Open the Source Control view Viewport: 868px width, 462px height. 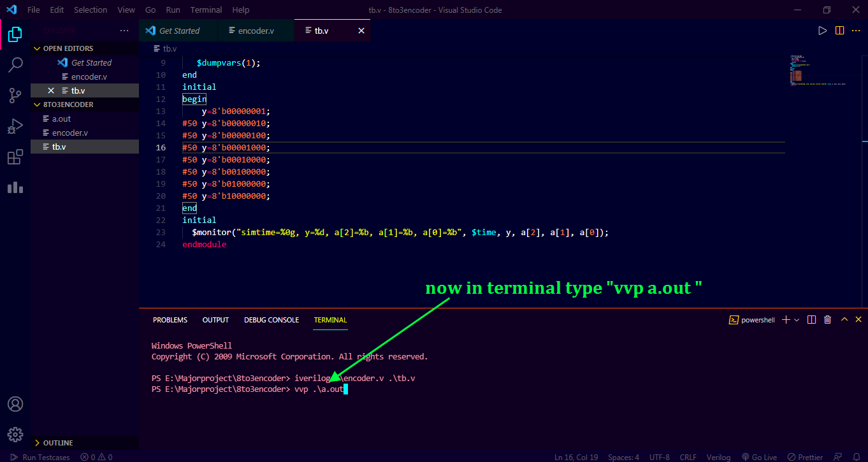(x=15, y=96)
